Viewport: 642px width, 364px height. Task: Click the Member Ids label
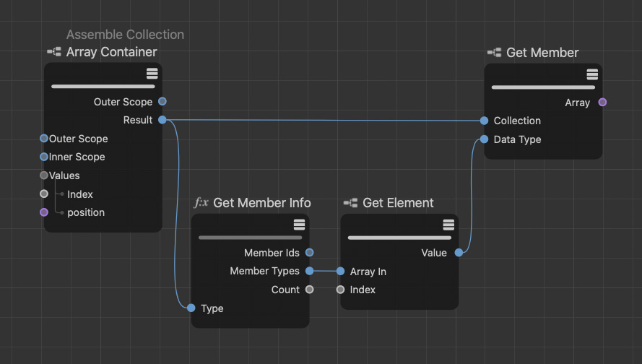(272, 253)
